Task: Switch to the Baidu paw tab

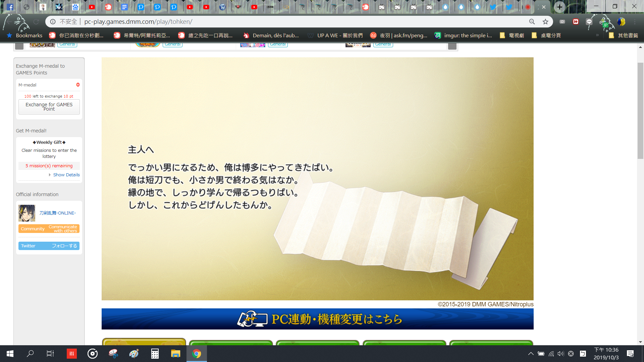Action: [x=75, y=7]
